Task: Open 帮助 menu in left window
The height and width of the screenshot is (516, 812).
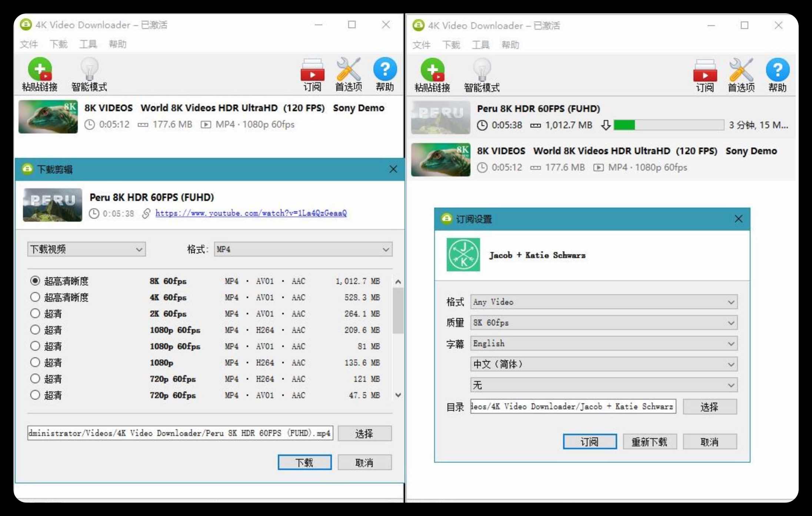Action: pyautogui.click(x=118, y=44)
